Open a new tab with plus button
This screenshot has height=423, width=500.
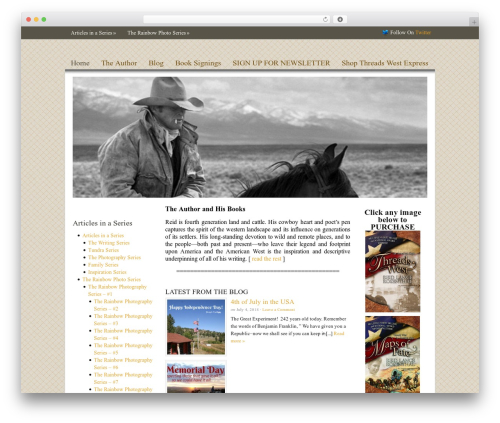474,22
